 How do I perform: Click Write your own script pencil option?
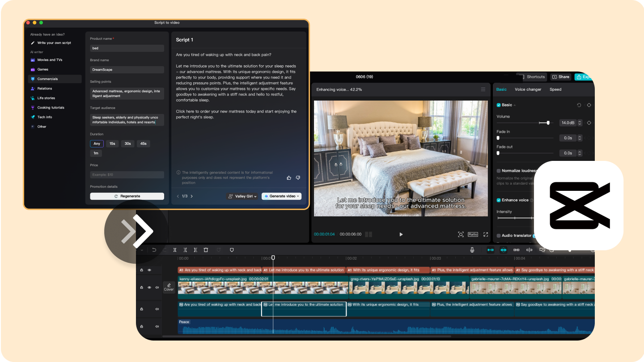click(x=51, y=43)
